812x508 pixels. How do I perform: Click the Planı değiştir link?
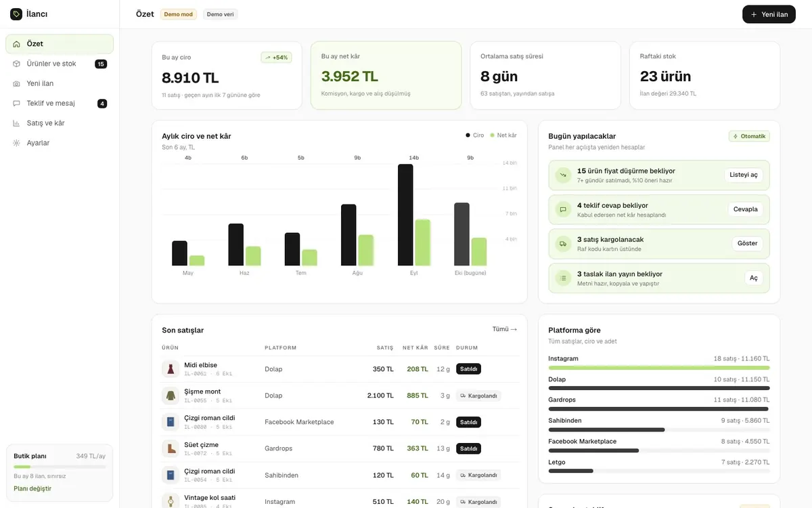(32, 488)
